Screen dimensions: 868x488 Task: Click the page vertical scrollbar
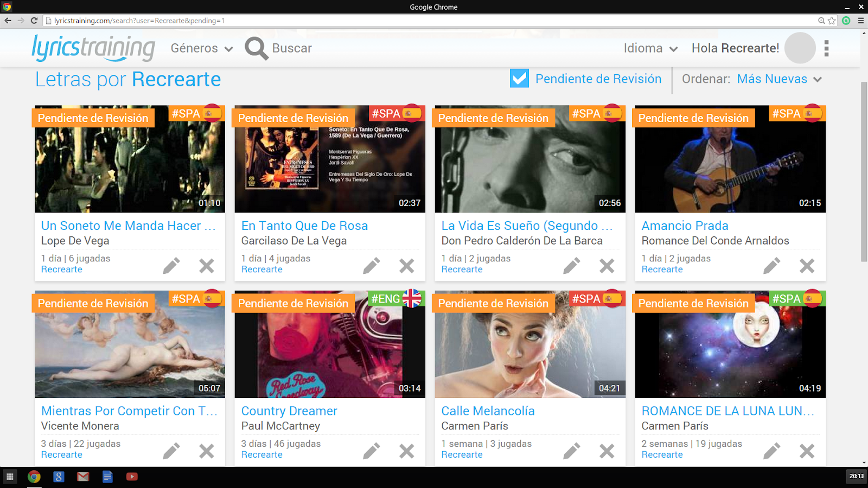(864, 171)
